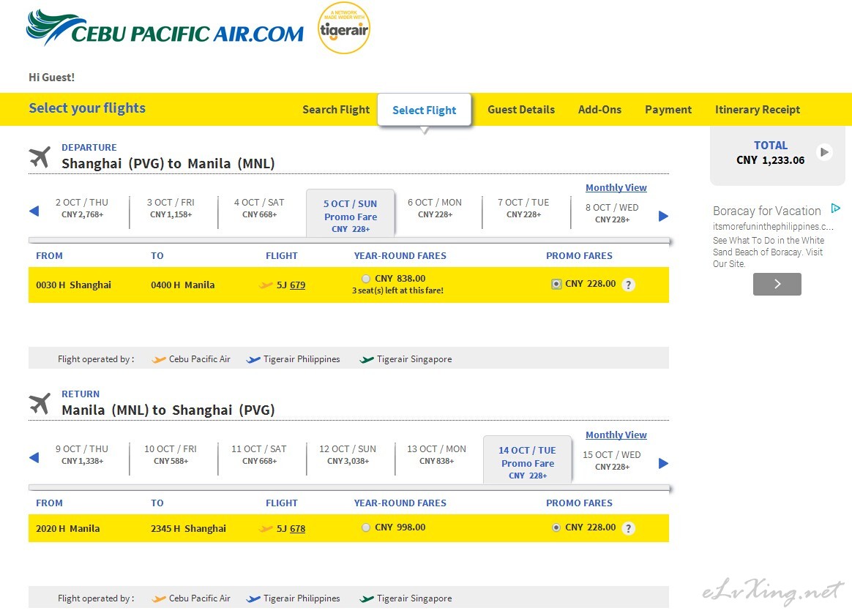The image size is (852, 616).
Task: Select the CNY 998.00 year-round return fare
Action: point(366,527)
